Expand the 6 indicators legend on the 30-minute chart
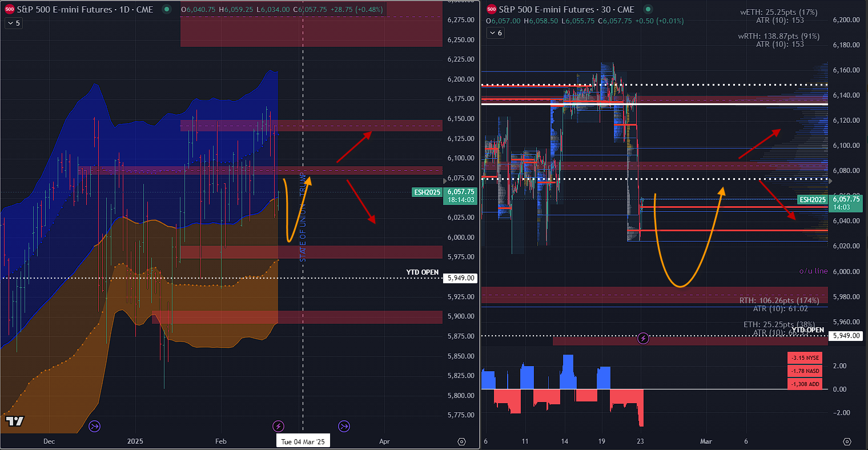This screenshot has width=868, height=450. coord(495,33)
